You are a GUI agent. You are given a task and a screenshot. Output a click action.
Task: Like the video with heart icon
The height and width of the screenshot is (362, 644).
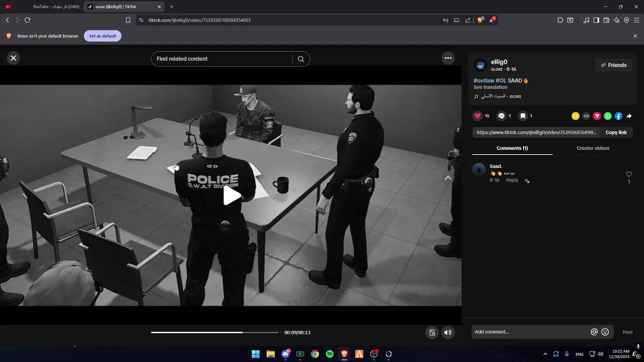coord(477,116)
